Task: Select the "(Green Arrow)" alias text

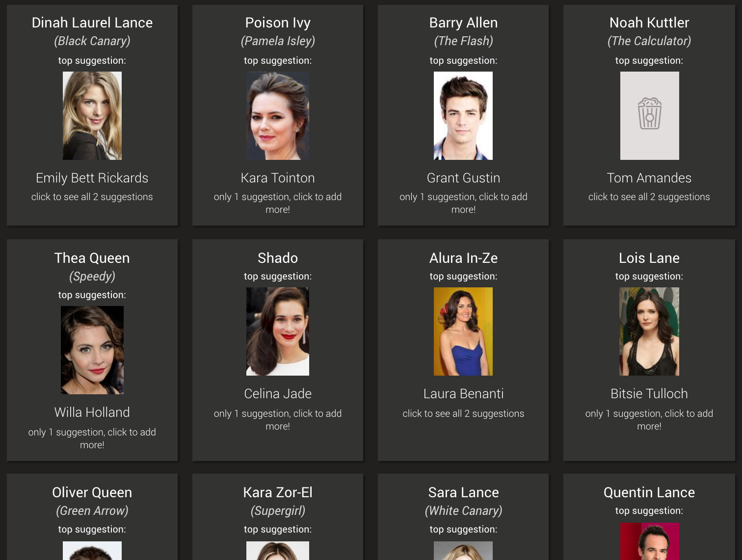Action: (92, 511)
